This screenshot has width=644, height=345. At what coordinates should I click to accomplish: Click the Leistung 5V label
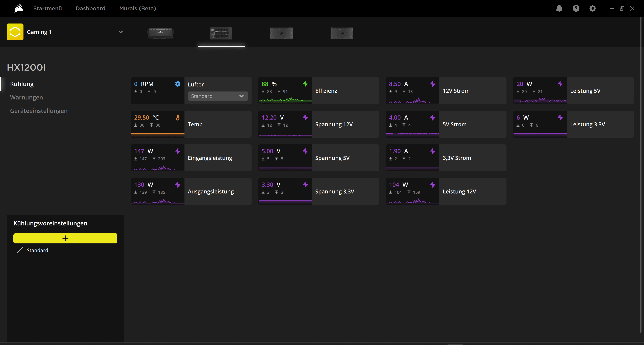click(585, 90)
